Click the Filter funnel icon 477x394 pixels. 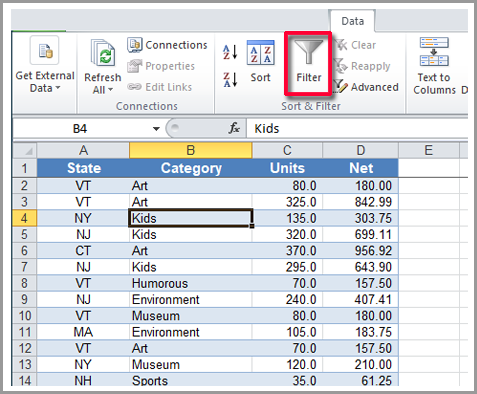309,52
